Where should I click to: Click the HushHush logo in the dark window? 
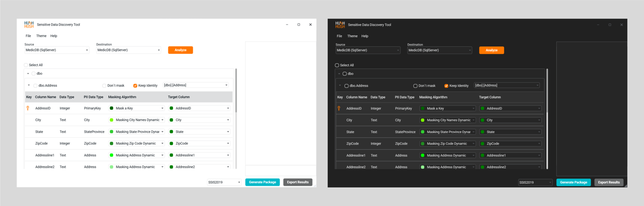(340, 25)
